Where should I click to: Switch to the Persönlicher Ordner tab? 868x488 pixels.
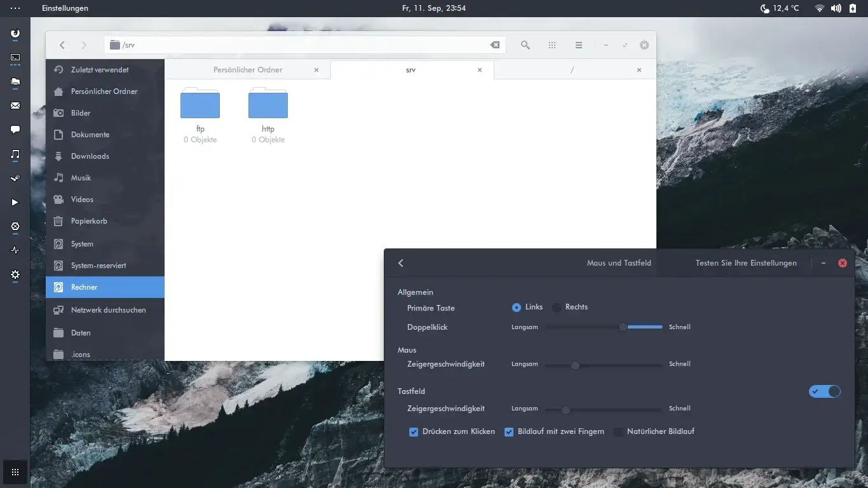pos(247,70)
